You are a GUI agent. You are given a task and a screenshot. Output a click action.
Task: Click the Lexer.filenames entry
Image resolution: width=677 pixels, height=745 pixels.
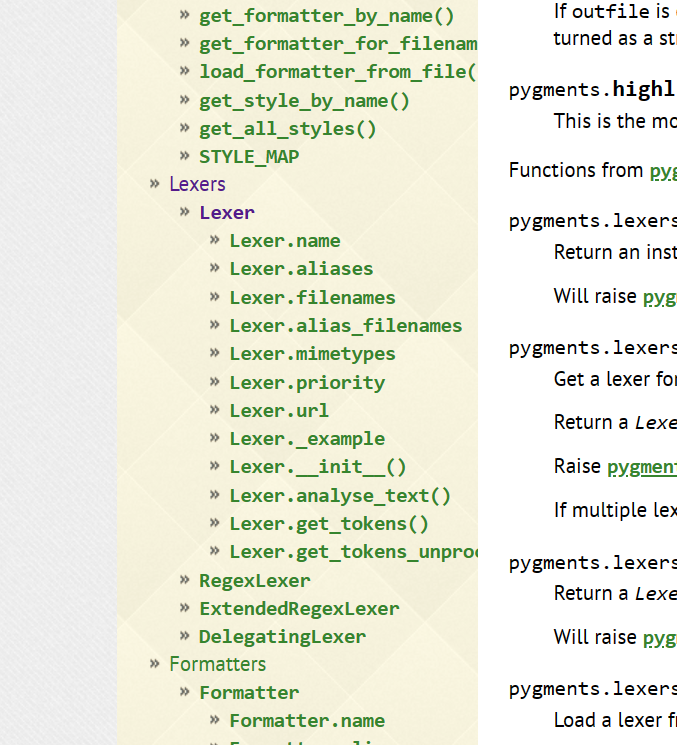(x=312, y=298)
